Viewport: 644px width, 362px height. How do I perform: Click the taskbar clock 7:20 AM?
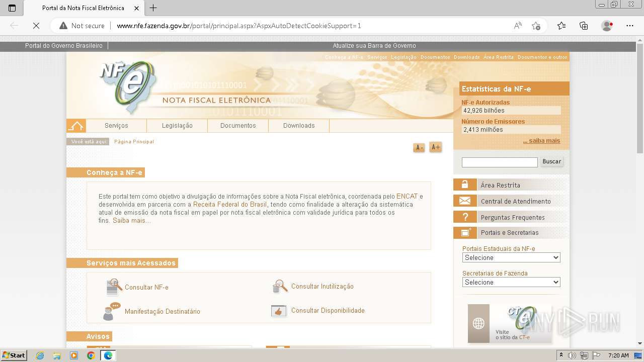click(618, 355)
